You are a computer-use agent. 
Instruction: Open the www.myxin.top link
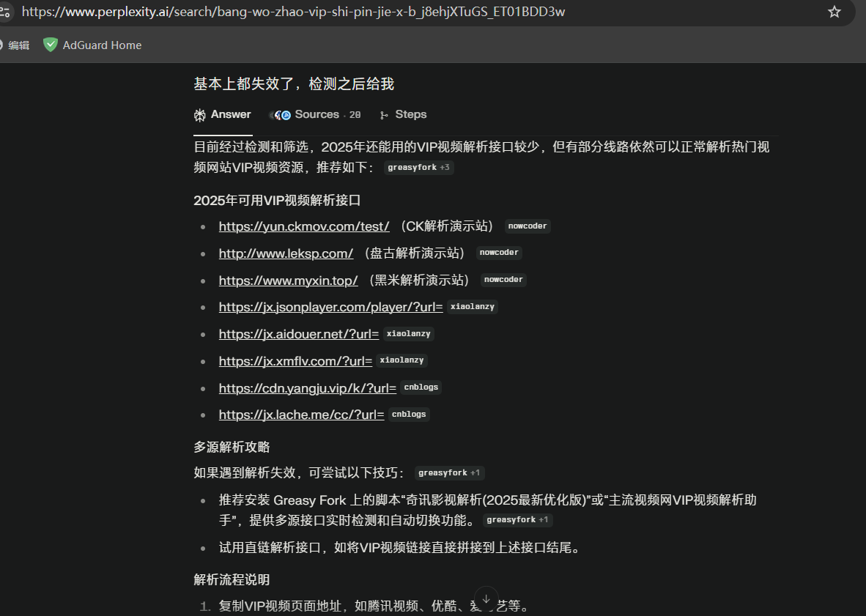click(288, 280)
